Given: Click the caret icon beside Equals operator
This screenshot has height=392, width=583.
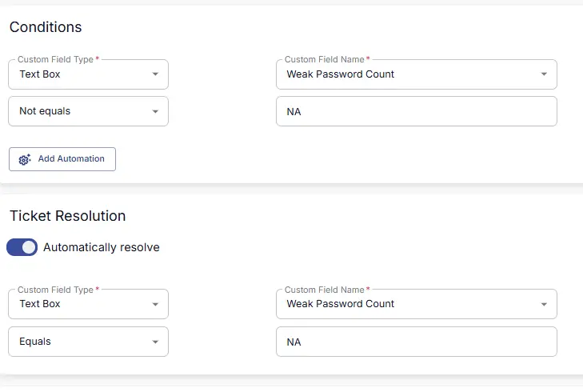Looking at the screenshot, I should [155, 342].
